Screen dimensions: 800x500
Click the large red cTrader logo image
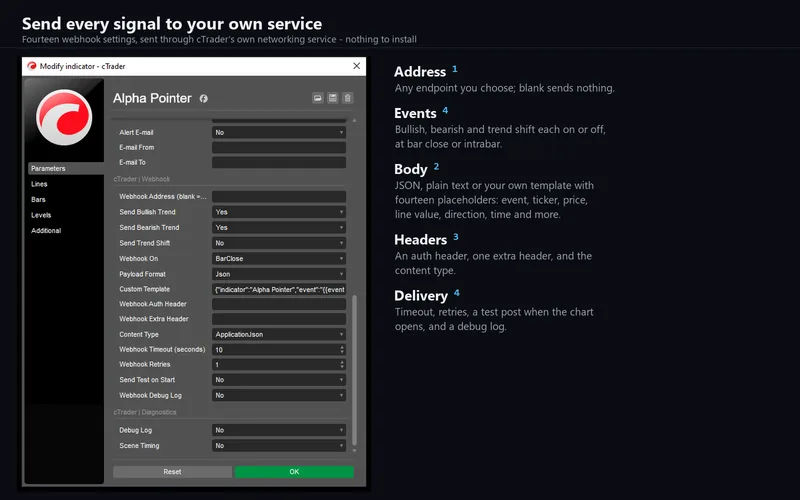(64, 117)
